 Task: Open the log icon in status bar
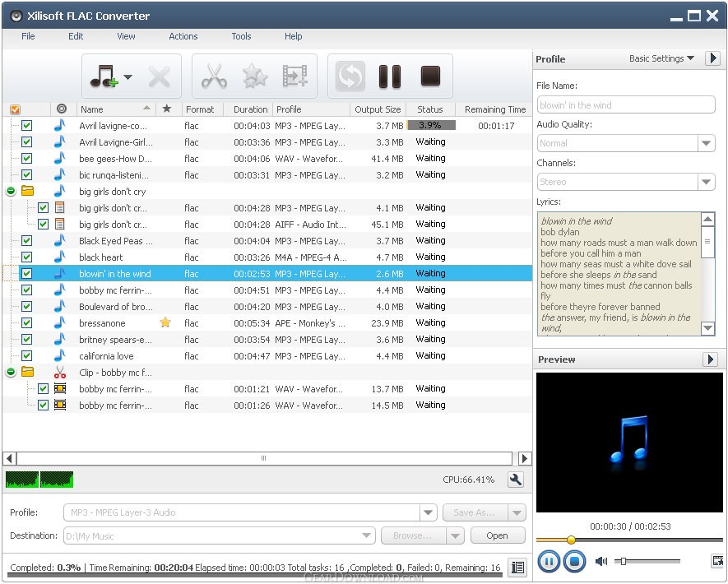pyautogui.click(x=517, y=567)
